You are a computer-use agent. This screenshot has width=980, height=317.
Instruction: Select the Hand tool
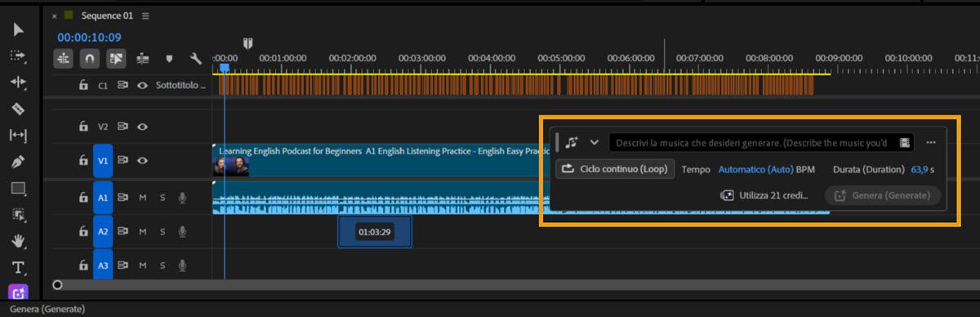pyautogui.click(x=18, y=241)
